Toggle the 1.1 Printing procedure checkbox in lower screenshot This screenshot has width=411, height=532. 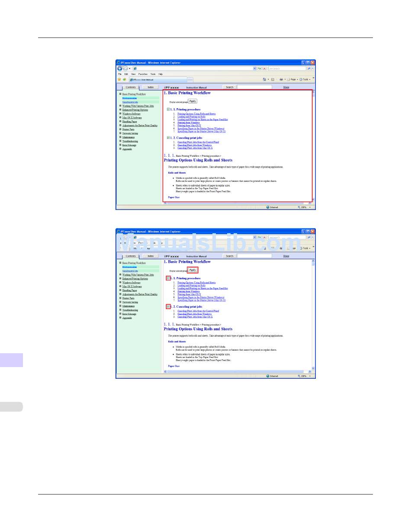pyautogui.click(x=168, y=278)
